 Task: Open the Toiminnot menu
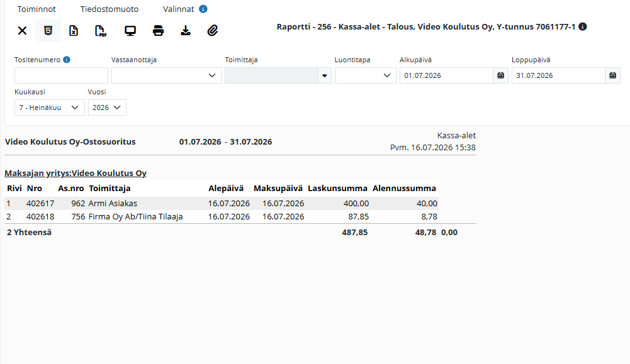37,9
